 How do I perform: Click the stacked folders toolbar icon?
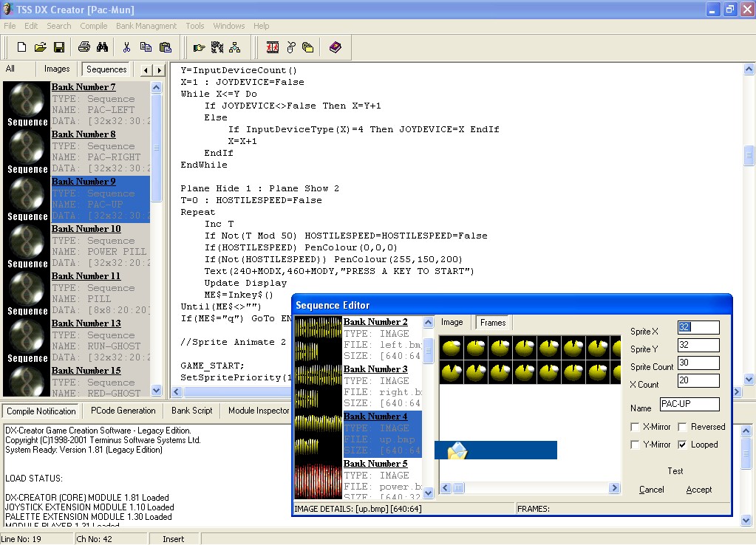307,47
